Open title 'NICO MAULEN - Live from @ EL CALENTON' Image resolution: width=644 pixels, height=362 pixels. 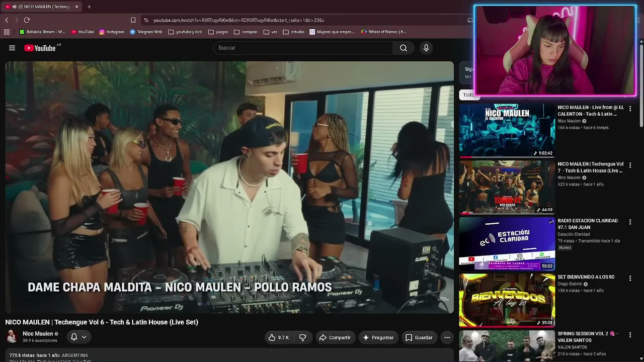(591, 111)
